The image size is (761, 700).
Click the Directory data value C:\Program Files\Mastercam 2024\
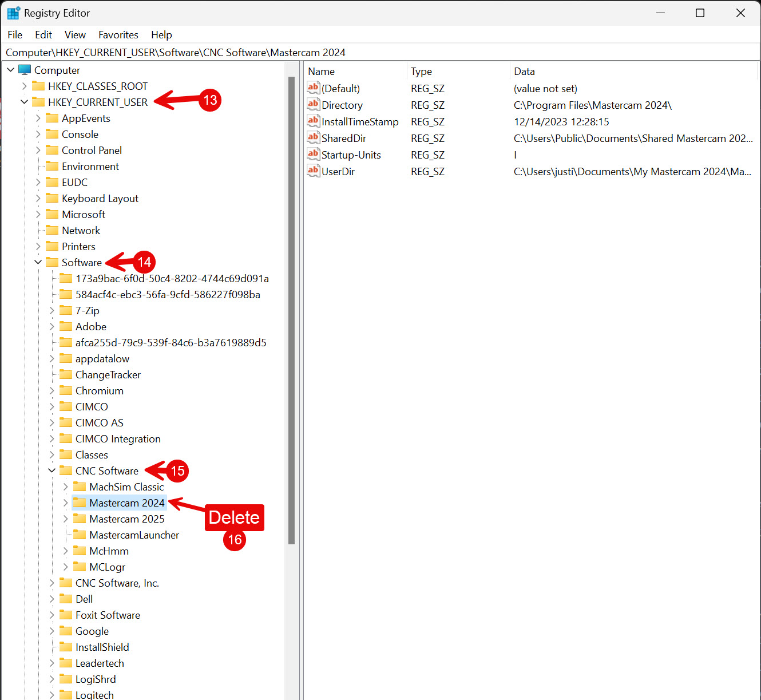[x=593, y=105]
